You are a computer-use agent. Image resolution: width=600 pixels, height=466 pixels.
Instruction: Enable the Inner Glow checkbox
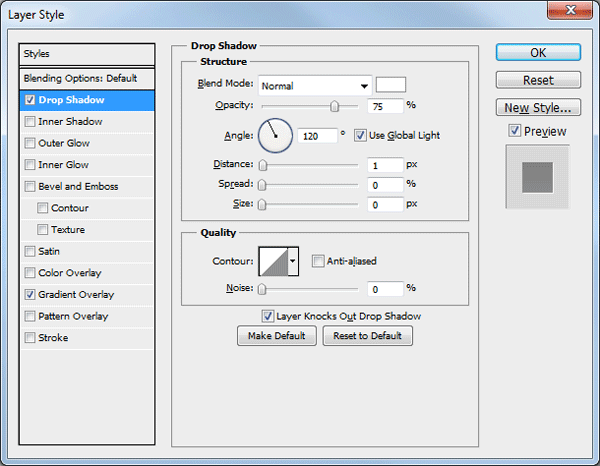point(30,165)
